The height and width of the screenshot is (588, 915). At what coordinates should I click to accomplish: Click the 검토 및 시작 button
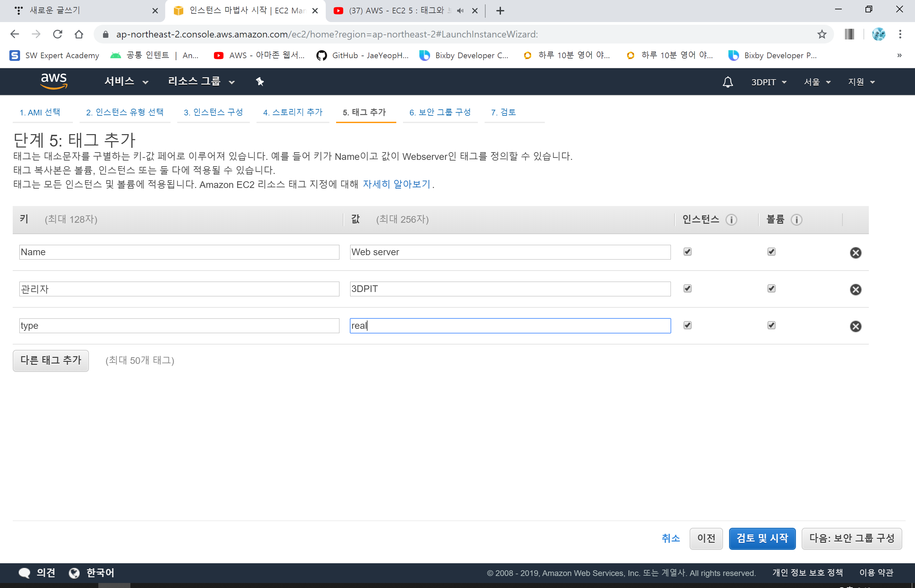point(762,538)
